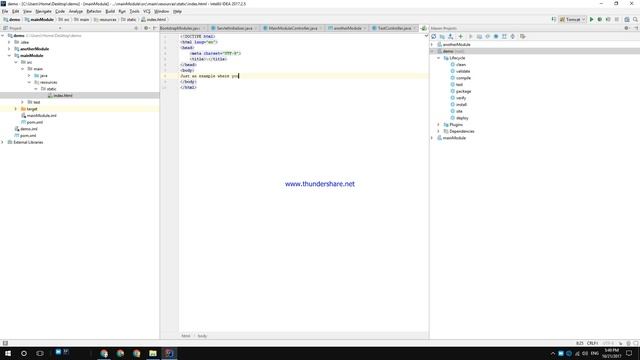Click Scroll from Source icon in Project panel
This screenshot has height=360, width=640.
136,28
